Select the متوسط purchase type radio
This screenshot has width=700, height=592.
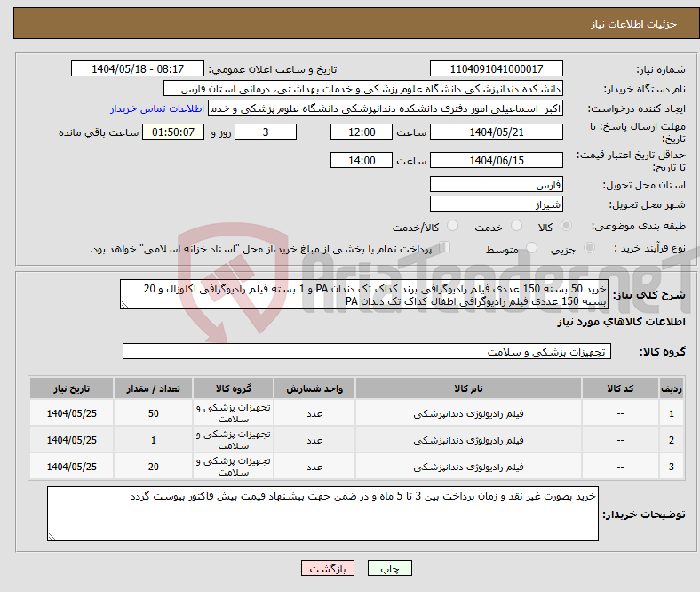532,248
